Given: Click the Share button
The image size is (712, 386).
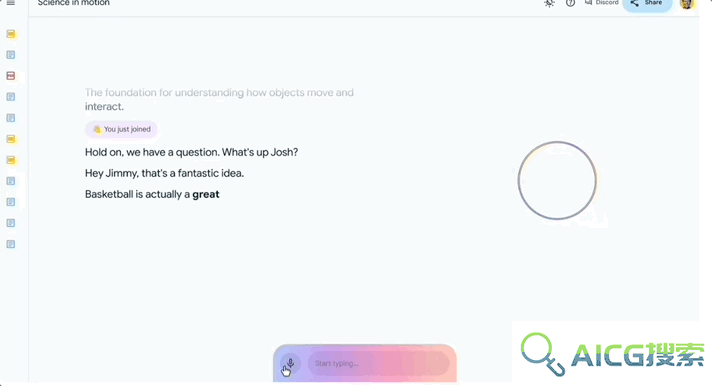Looking at the screenshot, I should coord(647,4).
